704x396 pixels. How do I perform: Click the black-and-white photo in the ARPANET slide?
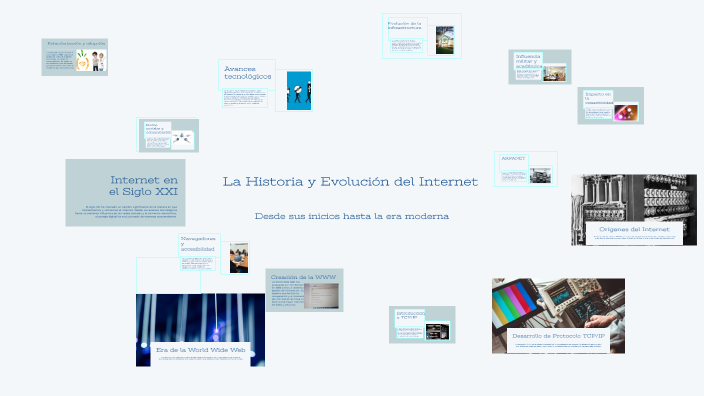pyautogui.click(x=540, y=175)
